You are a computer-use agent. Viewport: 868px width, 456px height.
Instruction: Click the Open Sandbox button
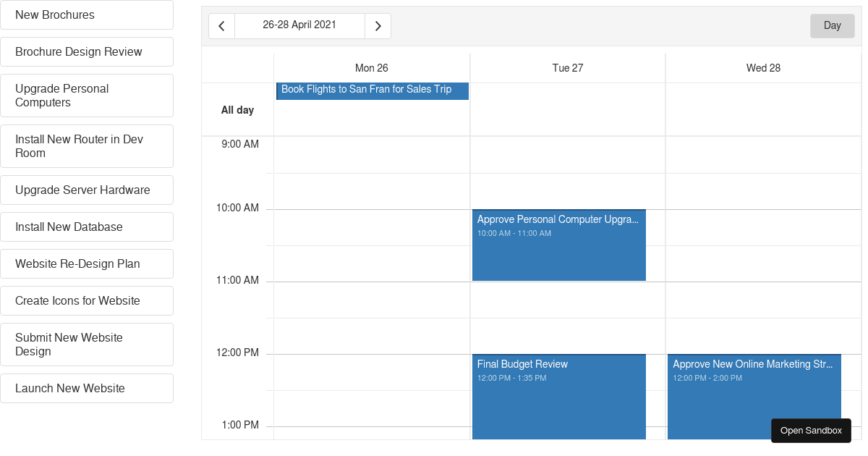[x=811, y=431]
